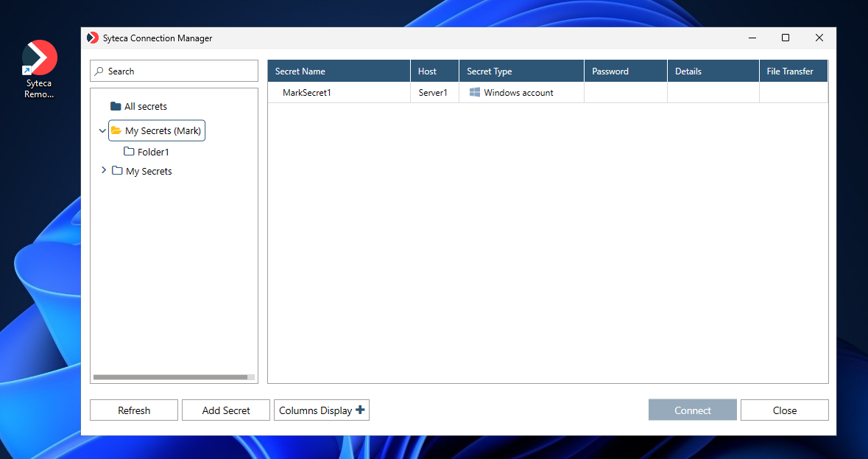The height and width of the screenshot is (459, 868).
Task: Click the Folder1 folder icon
Action: [129, 152]
